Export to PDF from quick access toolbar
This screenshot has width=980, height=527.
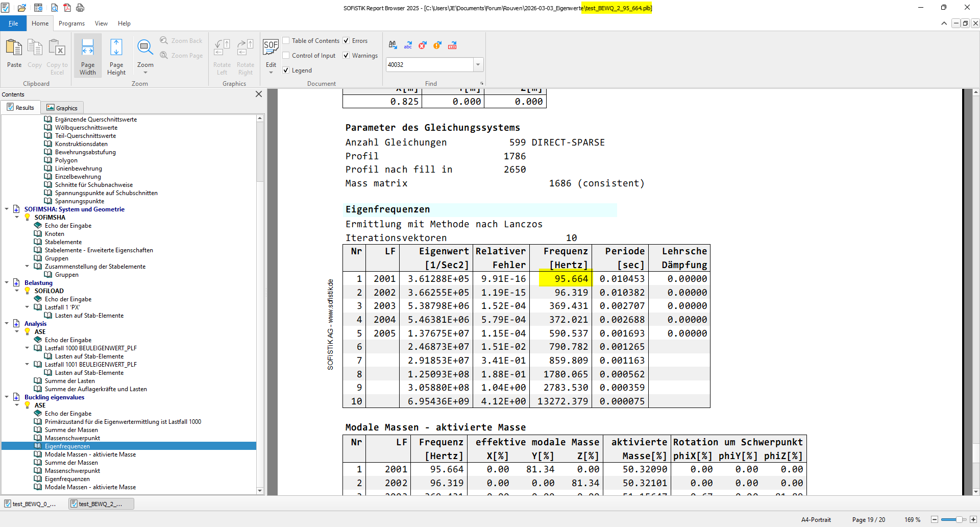67,8
